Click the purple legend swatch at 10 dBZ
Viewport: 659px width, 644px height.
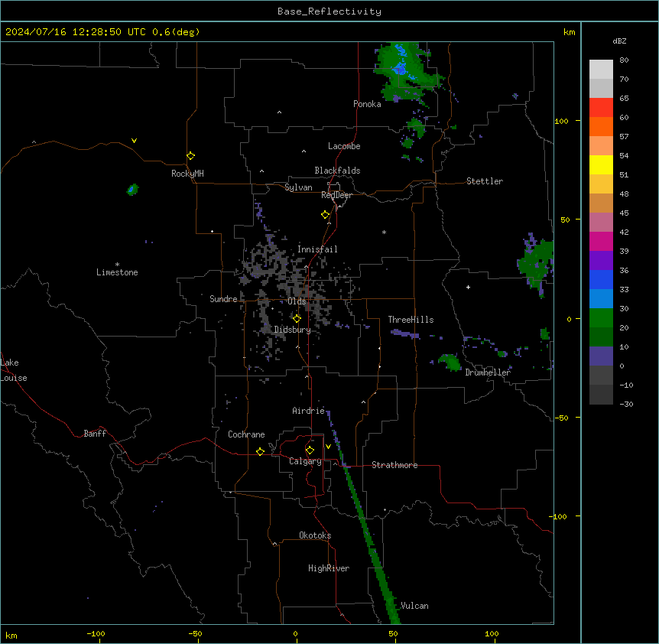click(x=601, y=356)
